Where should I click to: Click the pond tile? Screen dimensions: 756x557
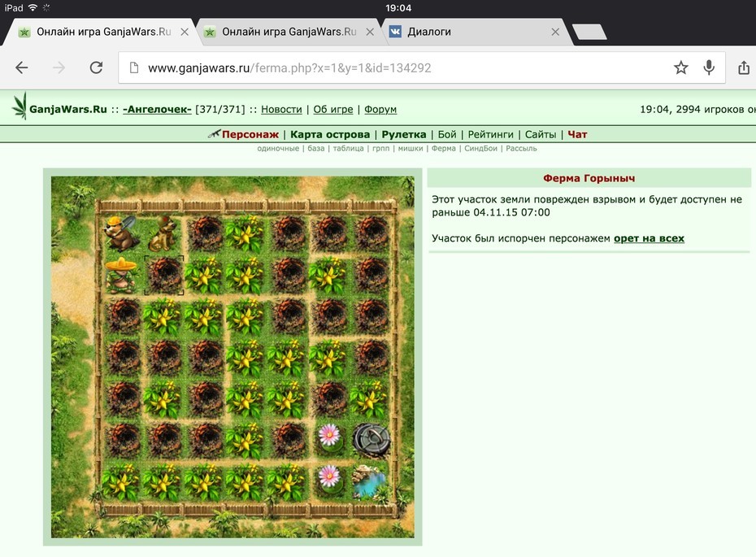click(x=370, y=481)
